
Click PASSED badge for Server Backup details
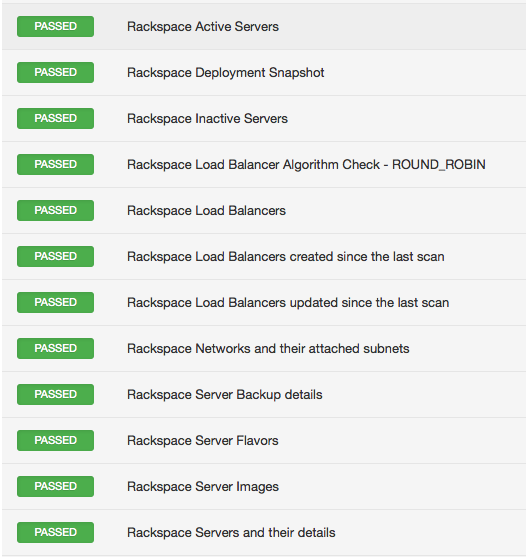coord(55,394)
